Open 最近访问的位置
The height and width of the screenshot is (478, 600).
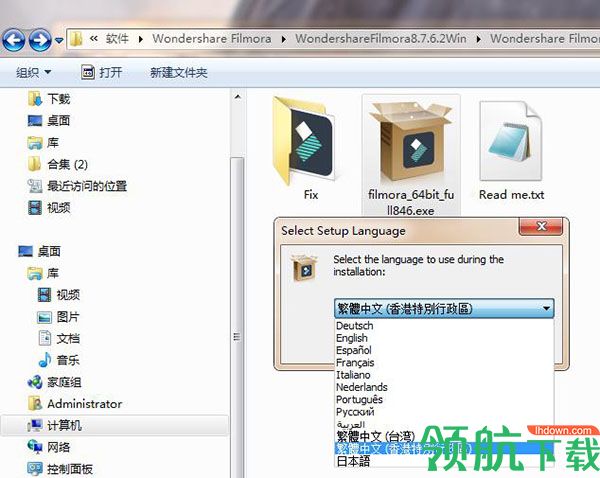pyautogui.click(x=77, y=186)
